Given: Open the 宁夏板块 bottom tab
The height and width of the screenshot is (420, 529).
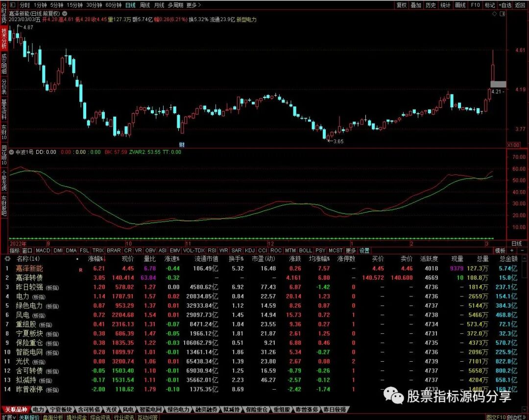Looking at the screenshot, I should 61,410.
